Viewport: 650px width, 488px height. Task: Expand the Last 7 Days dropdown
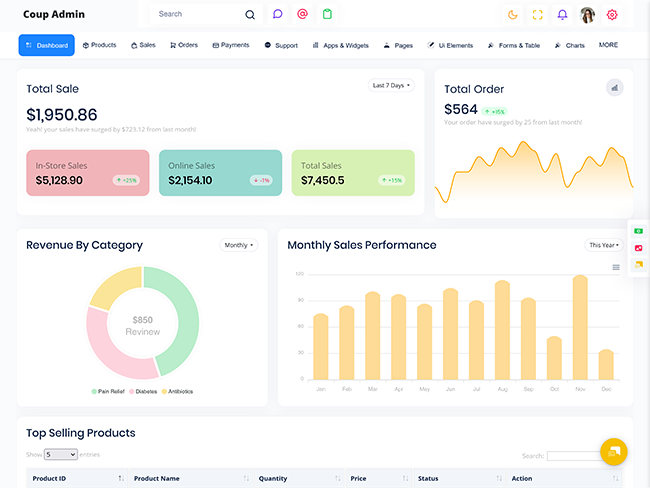[391, 85]
